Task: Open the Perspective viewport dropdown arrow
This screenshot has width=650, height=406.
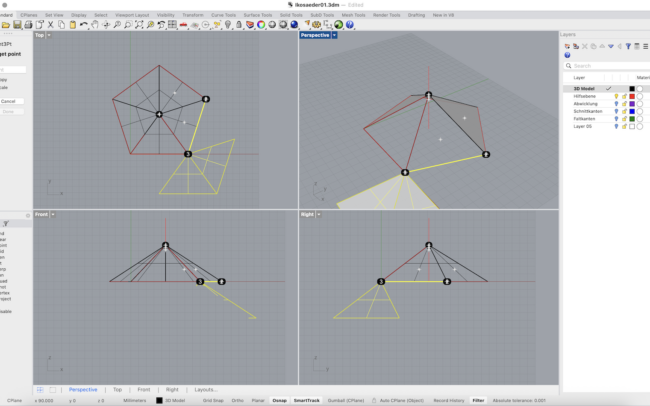Action: pyautogui.click(x=335, y=35)
